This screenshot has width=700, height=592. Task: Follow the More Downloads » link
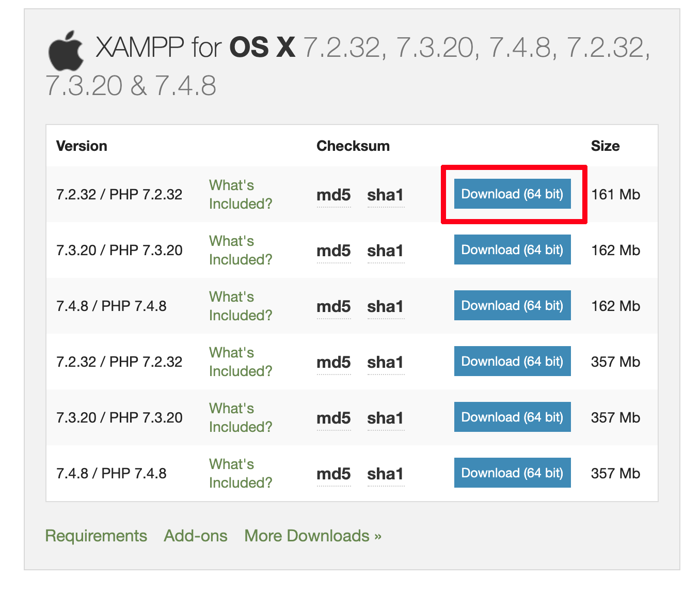coord(313,536)
